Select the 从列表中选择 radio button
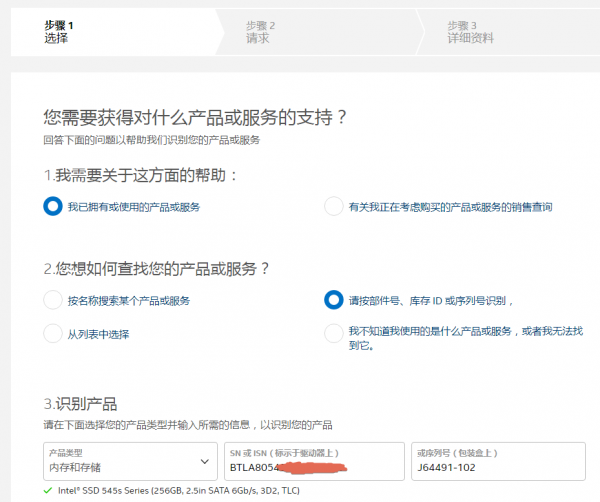This screenshot has width=600, height=502. coord(53,333)
